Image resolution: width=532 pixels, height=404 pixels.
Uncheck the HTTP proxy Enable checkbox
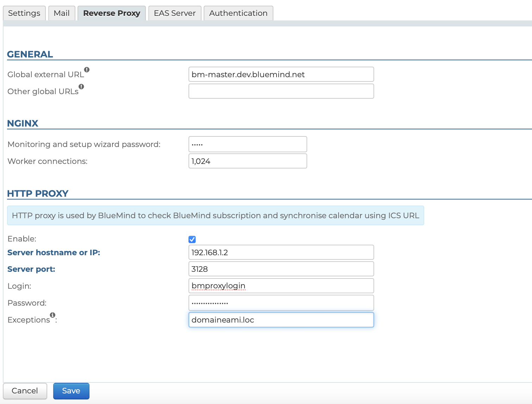point(192,239)
